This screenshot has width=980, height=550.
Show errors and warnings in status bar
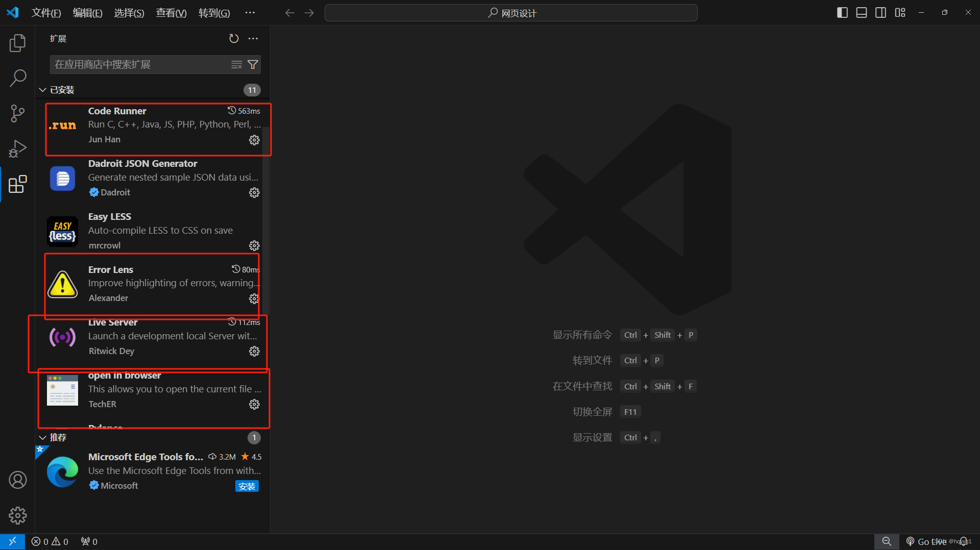click(x=50, y=541)
